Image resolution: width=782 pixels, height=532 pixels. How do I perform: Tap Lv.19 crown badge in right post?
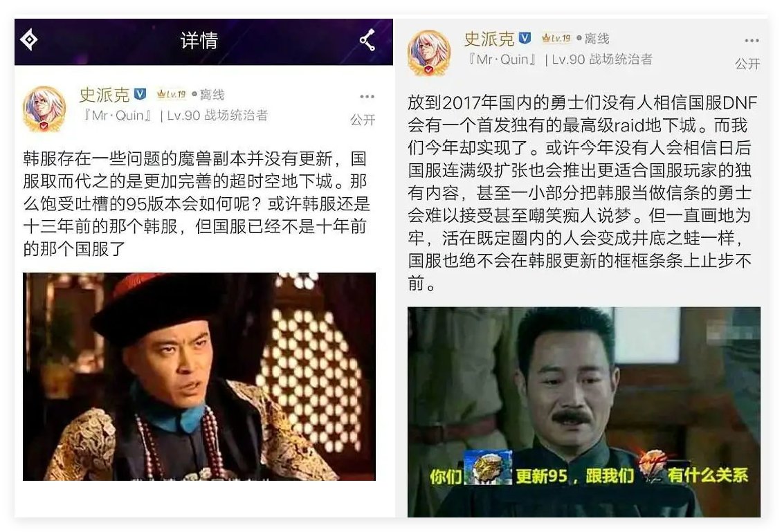tap(556, 38)
